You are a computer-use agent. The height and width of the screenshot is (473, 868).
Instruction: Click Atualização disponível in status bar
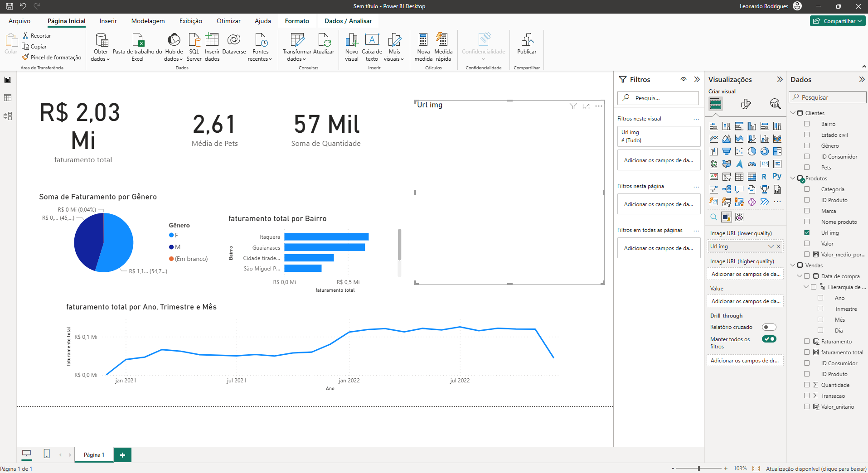816,468
